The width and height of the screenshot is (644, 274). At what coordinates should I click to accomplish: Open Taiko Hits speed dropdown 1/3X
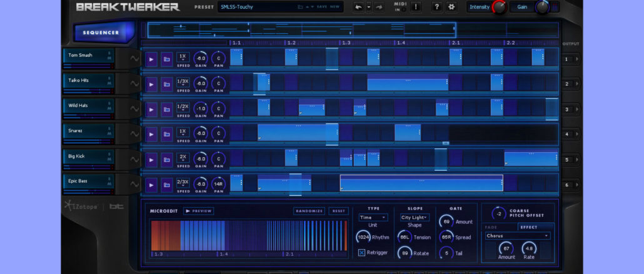coord(183,82)
